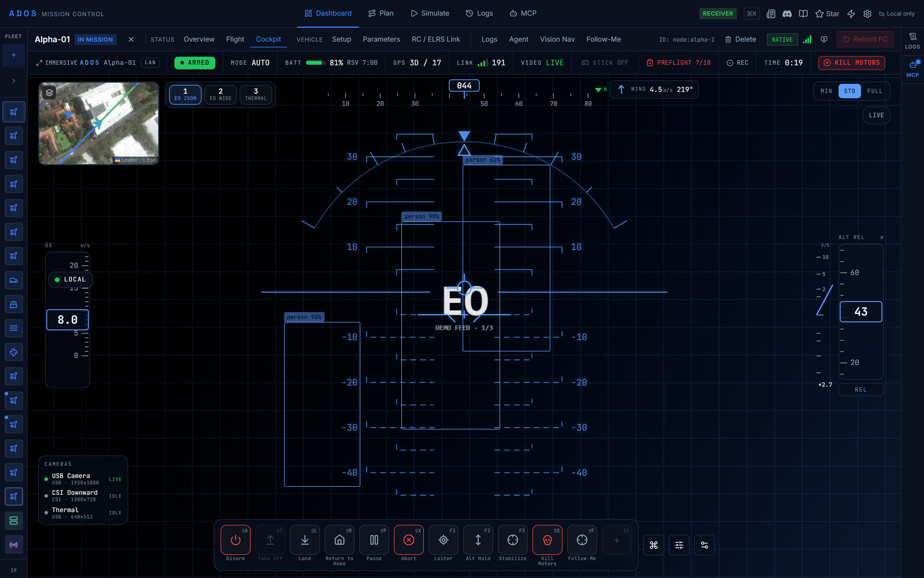Toggle REL altitude reference
The height and width of the screenshot is (578, 924).
tap(860, 390)
